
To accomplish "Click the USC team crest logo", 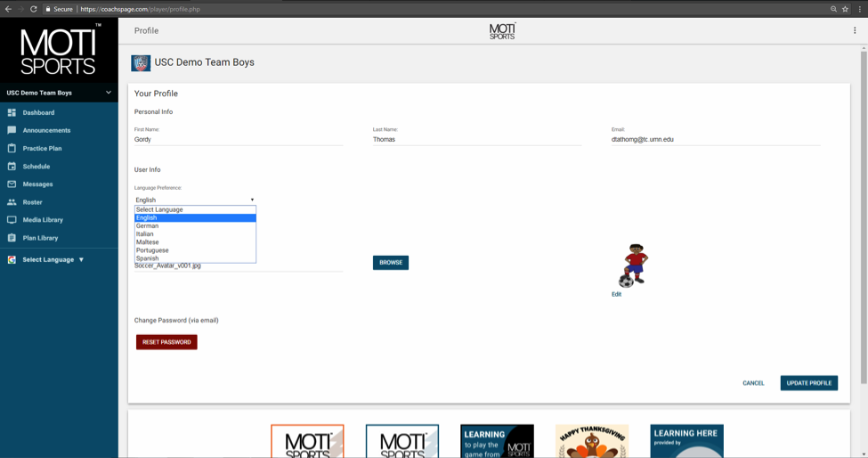I will 141,62.
